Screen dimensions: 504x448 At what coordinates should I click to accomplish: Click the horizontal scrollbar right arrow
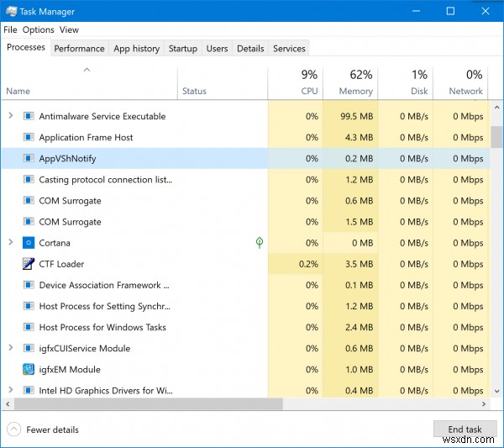484,403
